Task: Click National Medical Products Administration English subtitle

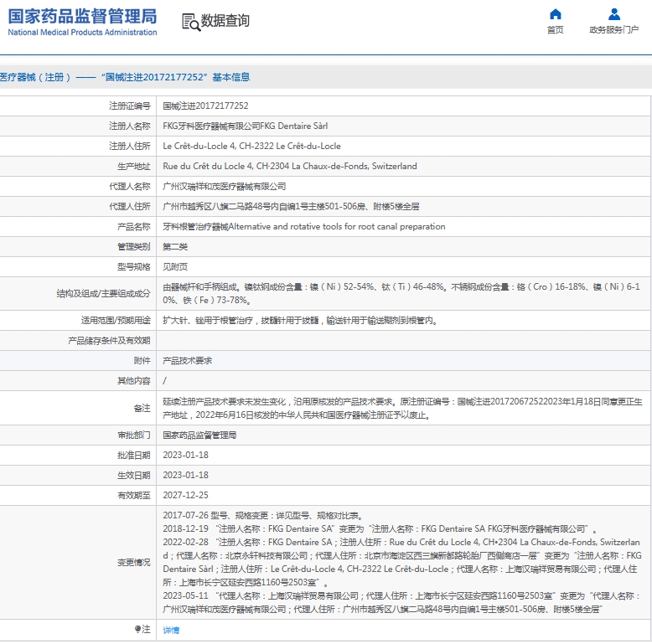Action: pos(82,33)
